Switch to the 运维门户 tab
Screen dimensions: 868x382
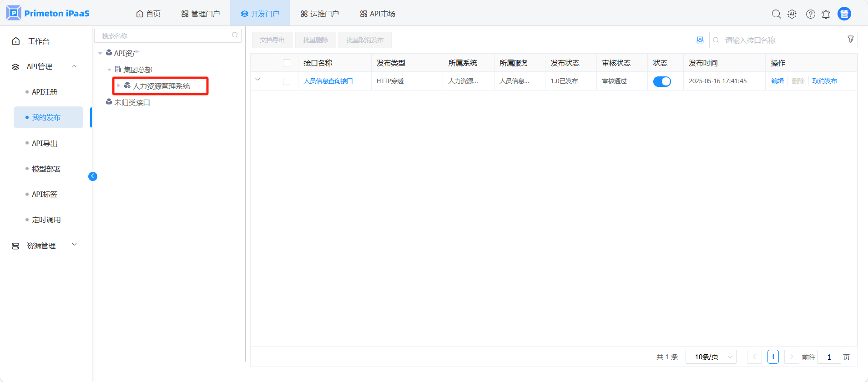[x=319, y=14]
